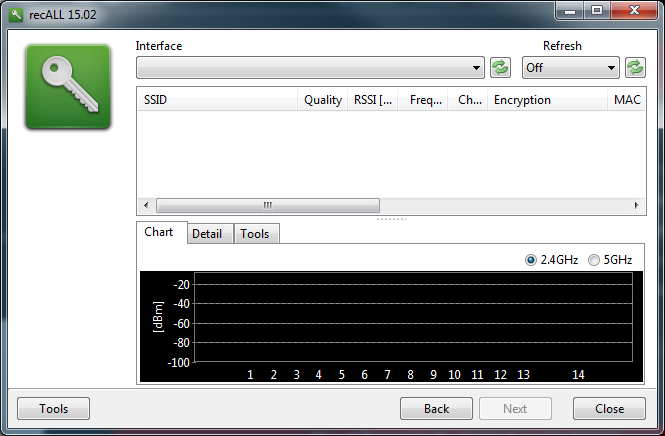Switch to the Chart tab
This screenshot has width=665, height=436.
click(161, 232)
